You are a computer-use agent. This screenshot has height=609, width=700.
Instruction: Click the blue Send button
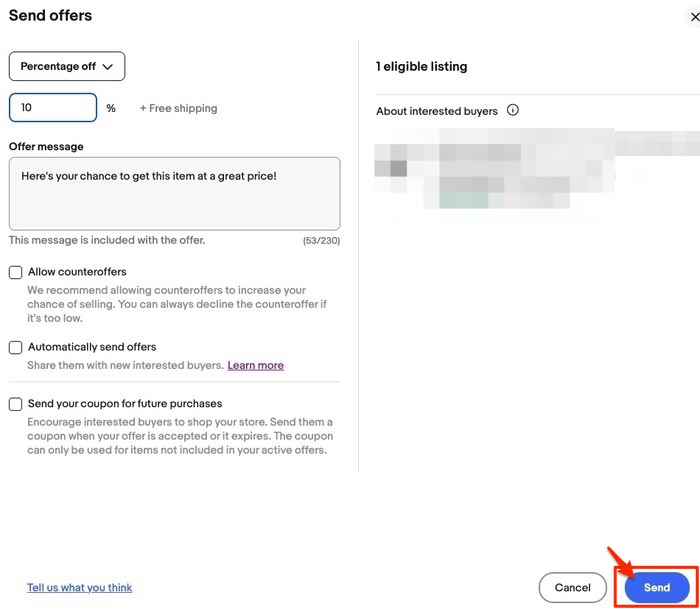pos(657,588)
